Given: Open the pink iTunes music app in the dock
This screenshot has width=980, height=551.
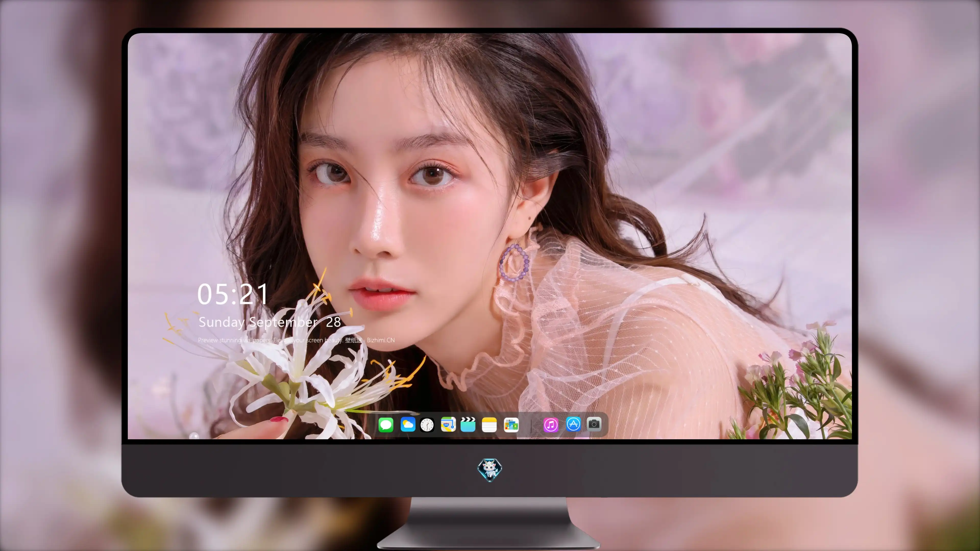Looking at the screenshot, I should pyautogui.click(x=551, y=425).
